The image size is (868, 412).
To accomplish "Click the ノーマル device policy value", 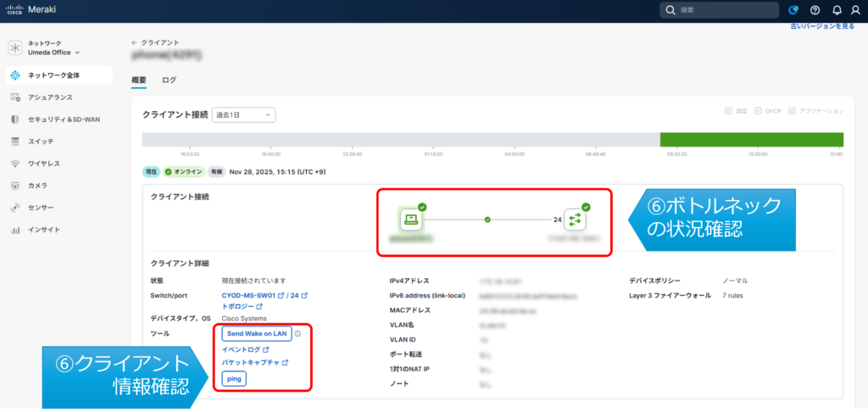I will click(735, 281).
